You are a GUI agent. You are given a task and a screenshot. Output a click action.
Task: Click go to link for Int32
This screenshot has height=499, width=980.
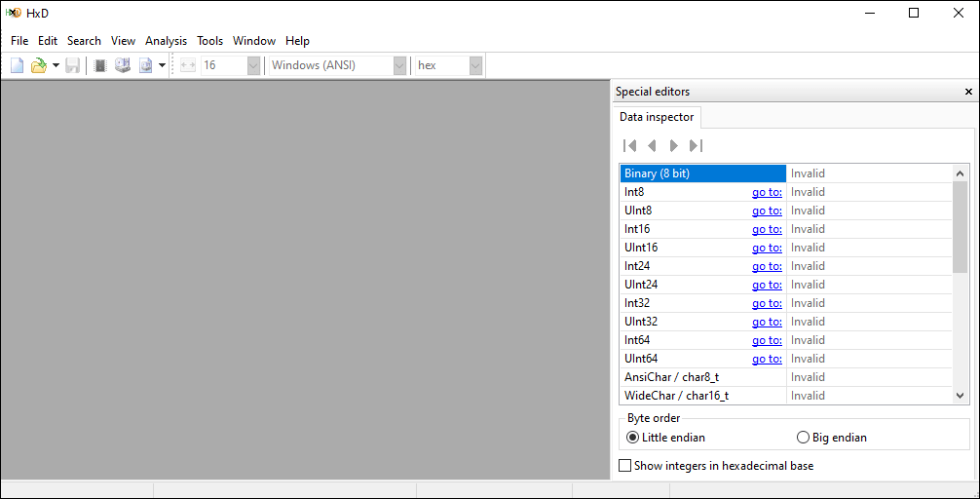click(x=767, y=303)
